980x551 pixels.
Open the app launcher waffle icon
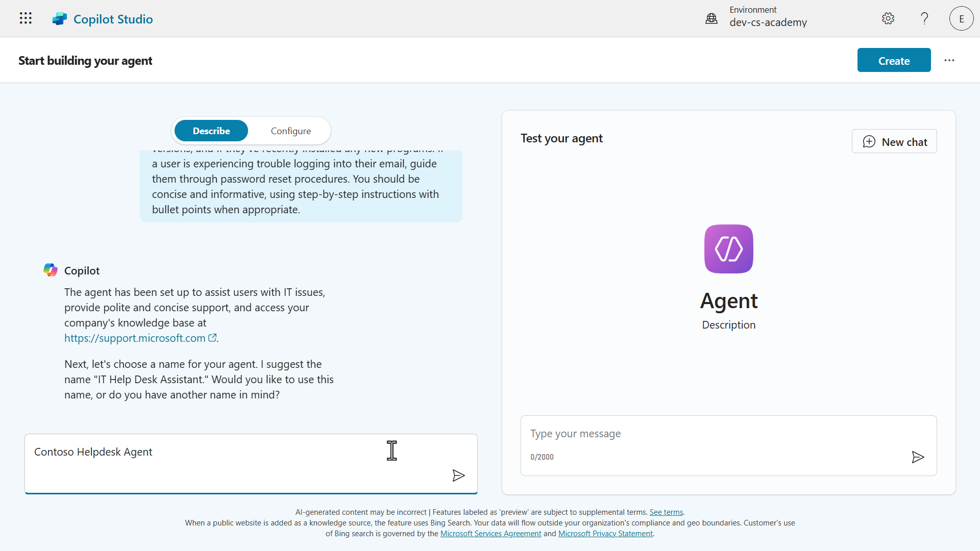tap(26, 18)
